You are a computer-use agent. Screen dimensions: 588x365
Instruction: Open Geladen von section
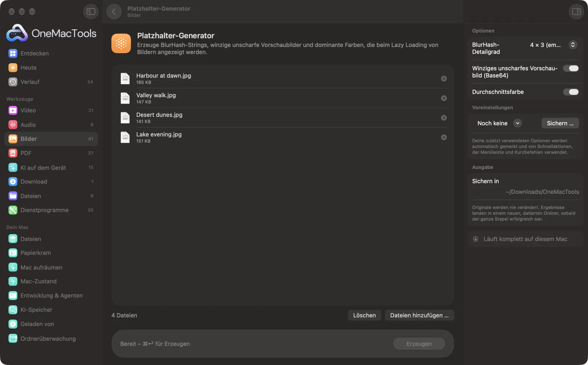point(51,324)
